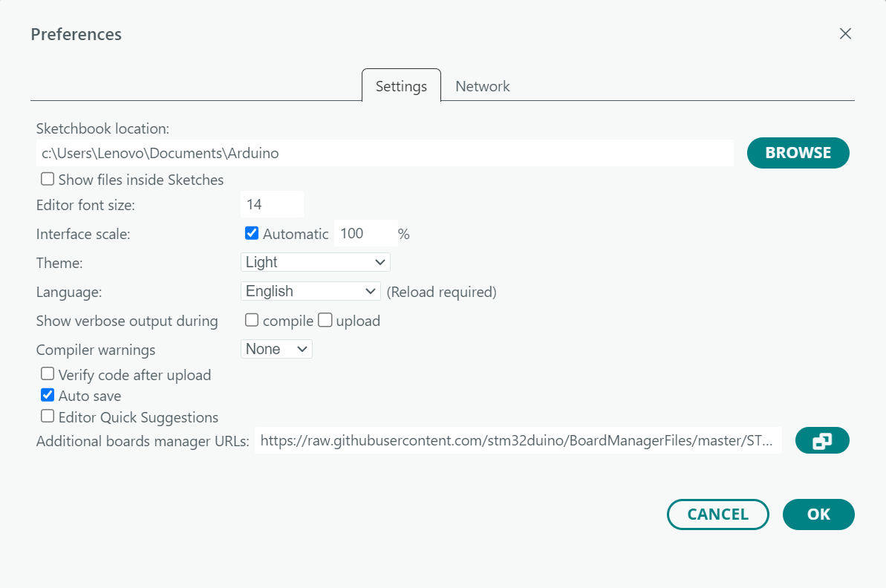Select the Settings tab

coord(401,86)
